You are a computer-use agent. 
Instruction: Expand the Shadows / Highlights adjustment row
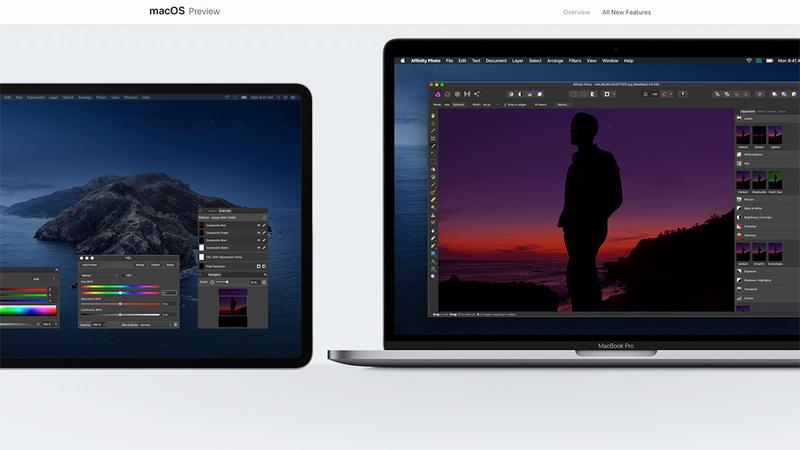click(x=768, y=280)
